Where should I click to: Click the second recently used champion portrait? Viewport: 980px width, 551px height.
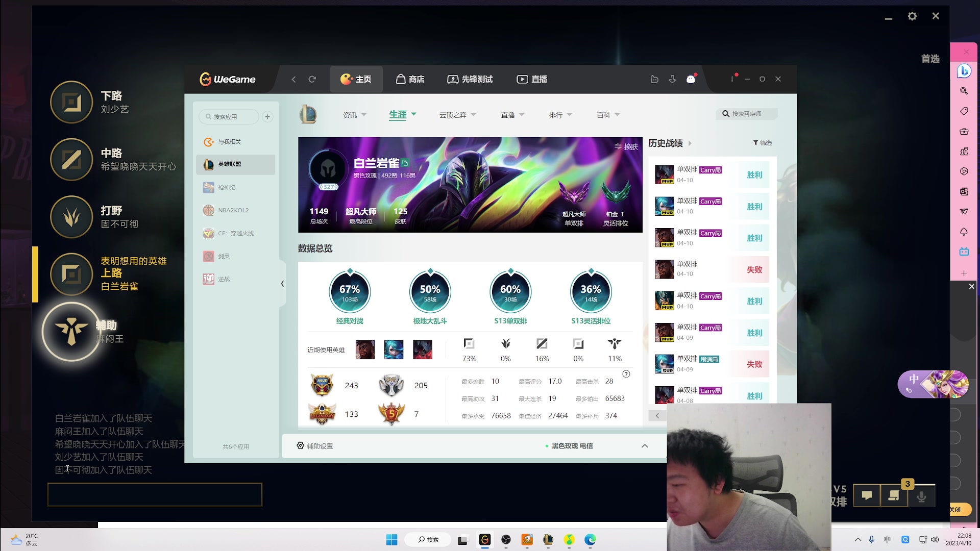coord(394,350)
